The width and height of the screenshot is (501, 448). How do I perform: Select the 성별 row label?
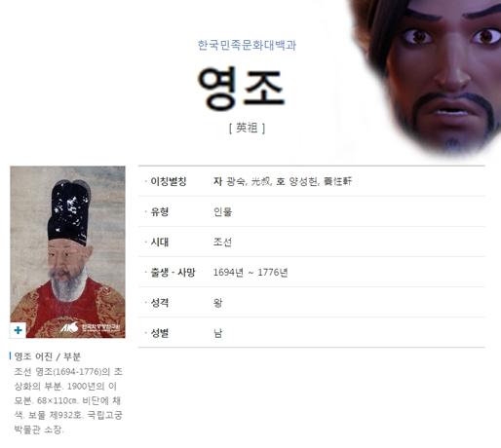pos(159,333)
